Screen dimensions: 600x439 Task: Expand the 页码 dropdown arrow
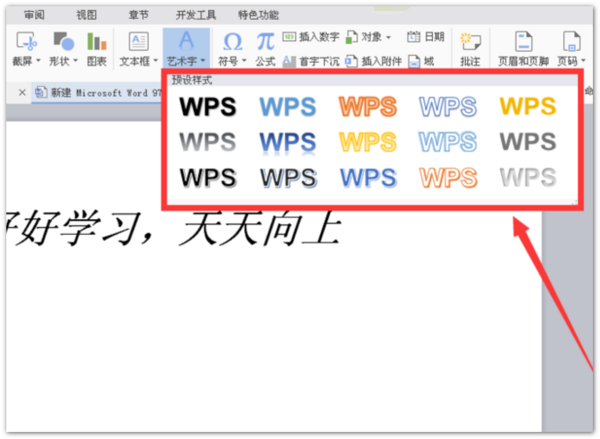point(583,60)
